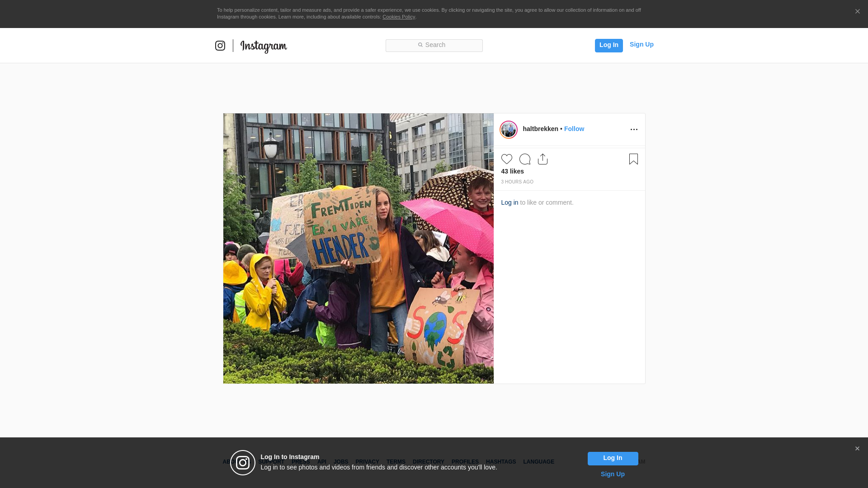Click the Instagram icon in bottom banner
This screenshot has width=868, height=488.
[243, 463]
